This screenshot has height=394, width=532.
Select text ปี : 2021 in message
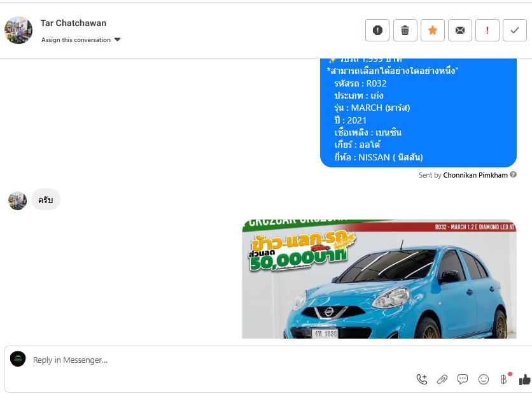point(351,120)
